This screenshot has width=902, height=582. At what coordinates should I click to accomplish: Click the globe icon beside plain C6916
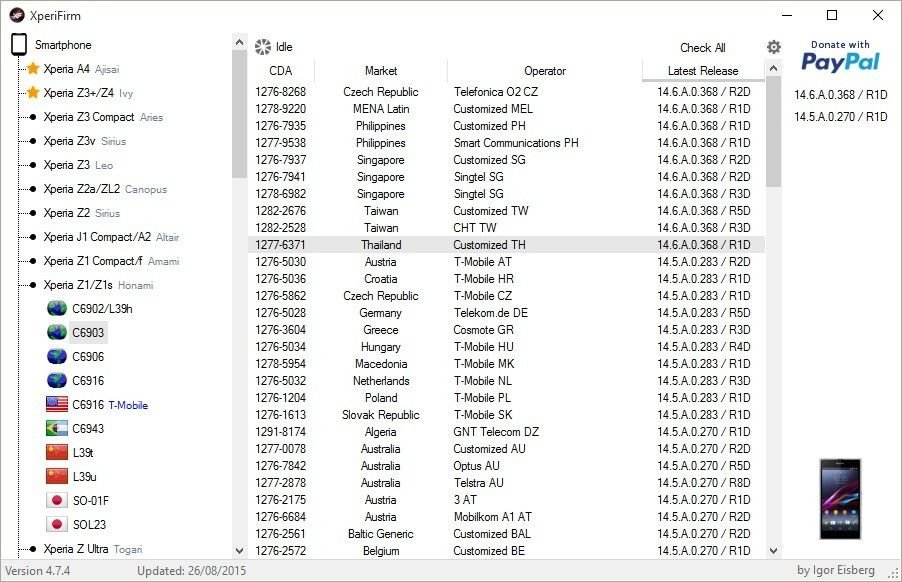click(x=56, y=381)
